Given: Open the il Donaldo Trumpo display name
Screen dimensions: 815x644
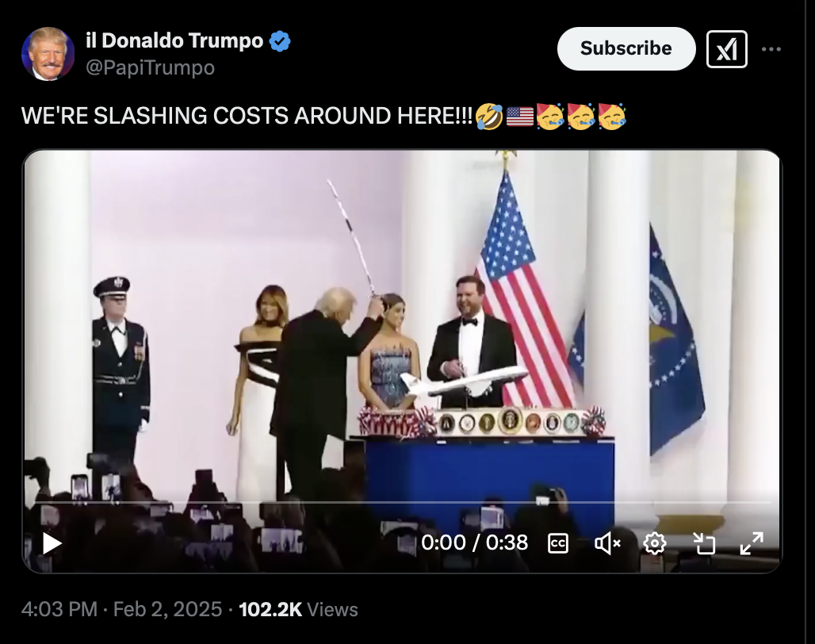Looking at the screenshot, I should (174, 40).
